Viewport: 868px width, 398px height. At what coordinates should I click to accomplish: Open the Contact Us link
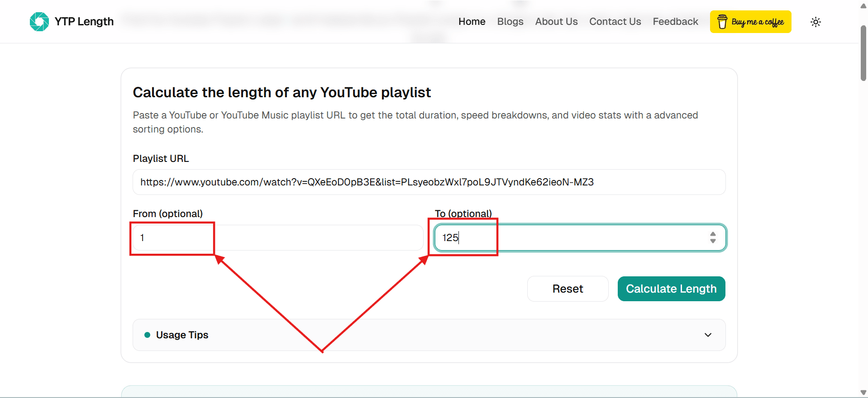[615, 22]
